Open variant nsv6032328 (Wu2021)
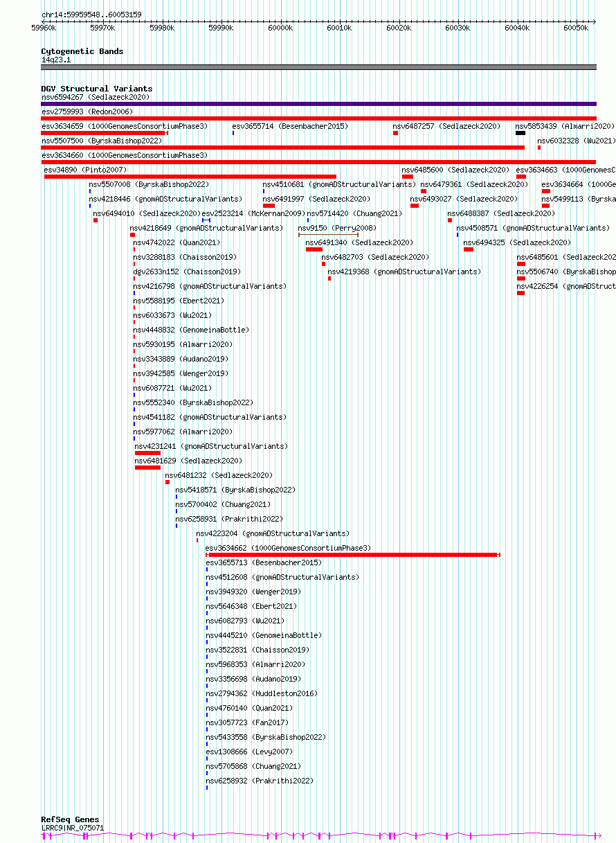The image size is (616, 843). (577, 141)
